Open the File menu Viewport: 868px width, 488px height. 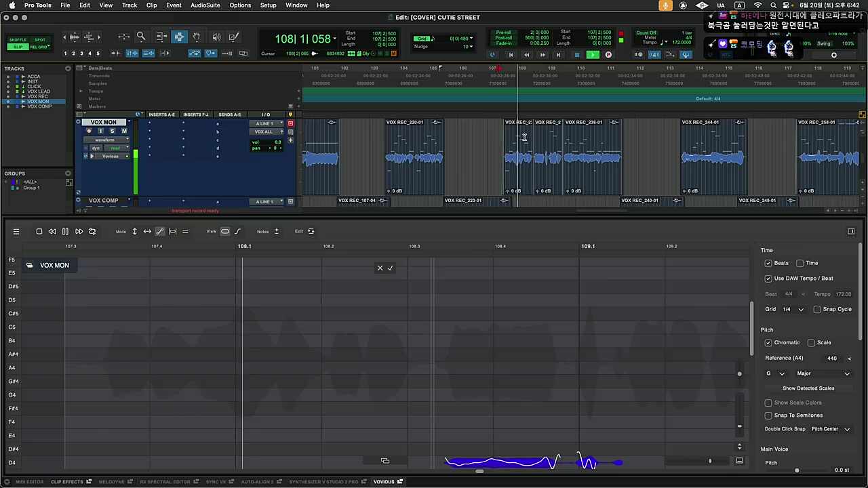65,5
